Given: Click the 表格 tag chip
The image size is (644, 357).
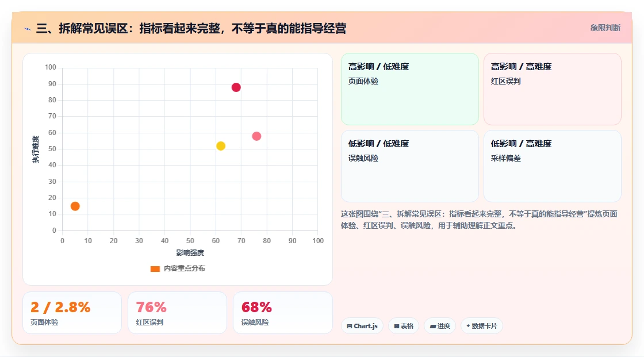Looking at the screenshot, I should [x=404, y=326].
